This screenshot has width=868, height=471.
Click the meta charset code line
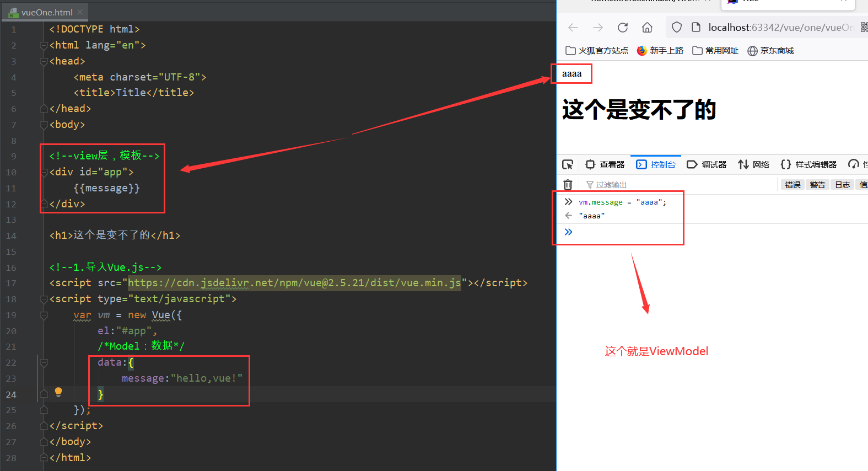(x=140, y=77)
